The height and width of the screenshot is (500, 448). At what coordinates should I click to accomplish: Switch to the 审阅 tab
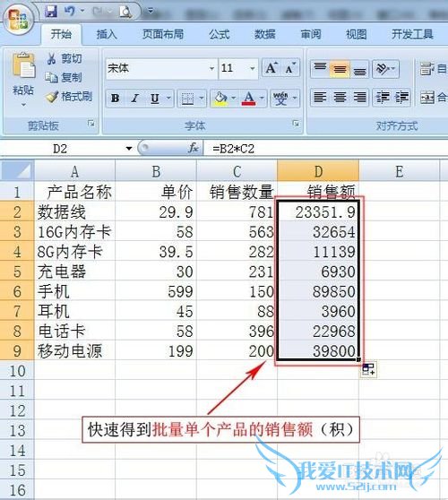pos(311,34)
